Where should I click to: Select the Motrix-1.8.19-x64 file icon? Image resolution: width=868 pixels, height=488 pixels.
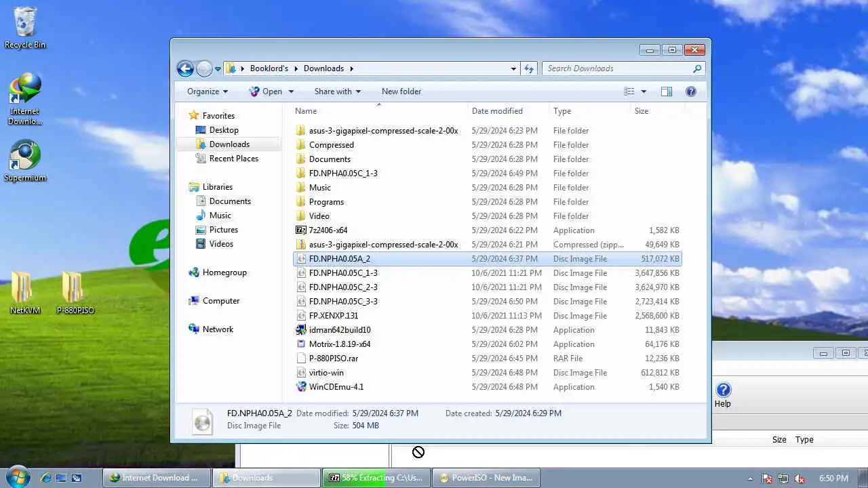(301, 344)
